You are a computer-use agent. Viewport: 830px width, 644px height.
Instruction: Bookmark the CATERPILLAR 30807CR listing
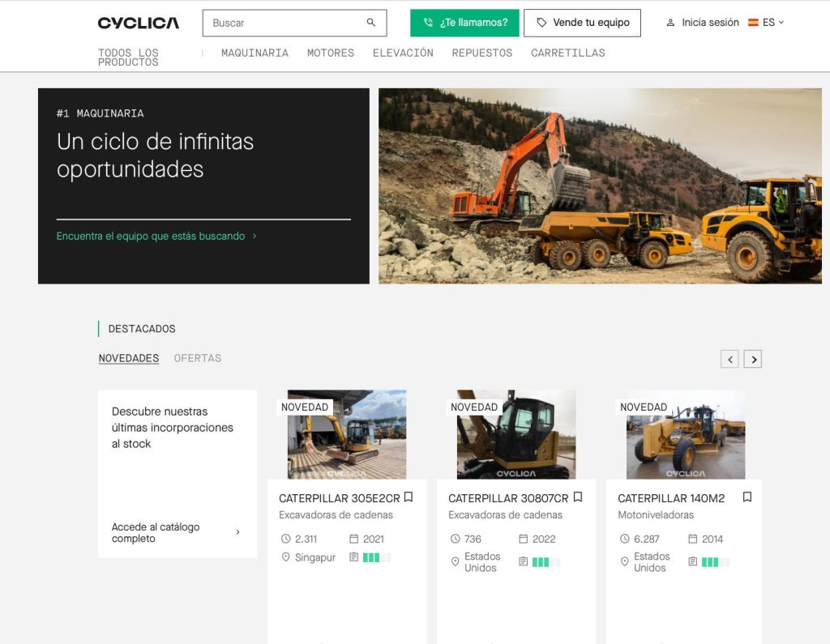578,497
